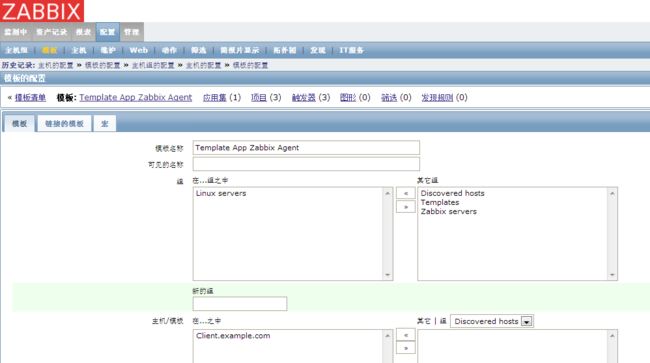Go to 主机 submenu
Image resolution: width=650 pixels, height=363 pixels.
coord(79,50)
